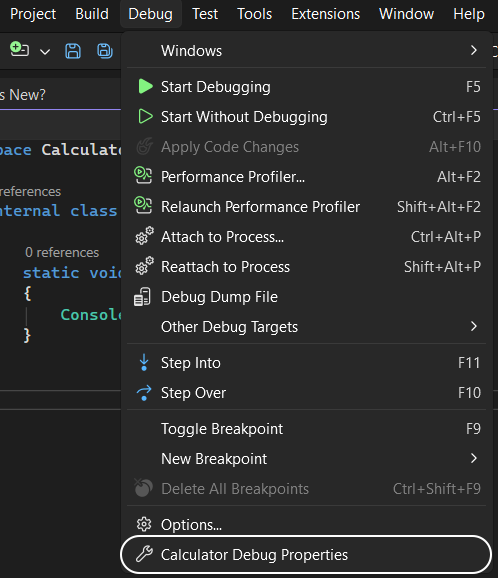Open the Test menu
This screenshot has width=498, height=578.
(205, 14)
